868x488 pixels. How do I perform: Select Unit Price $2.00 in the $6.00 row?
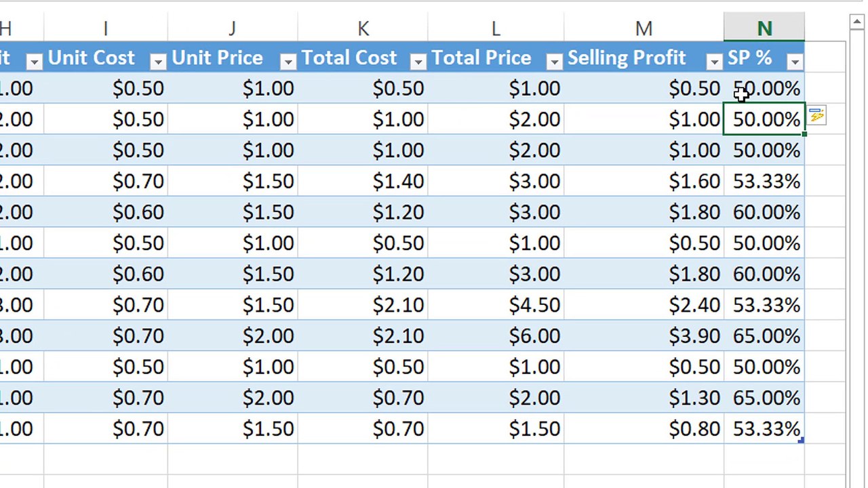tap(233, 335)
